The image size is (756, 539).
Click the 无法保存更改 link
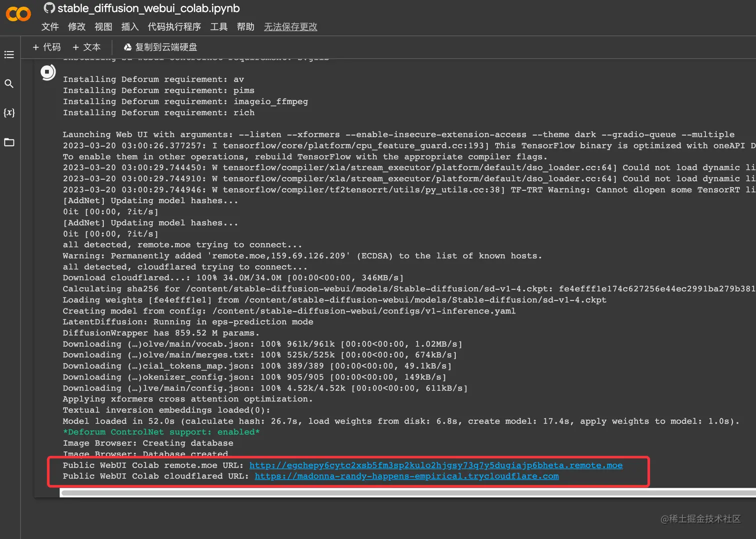[290, 27]
